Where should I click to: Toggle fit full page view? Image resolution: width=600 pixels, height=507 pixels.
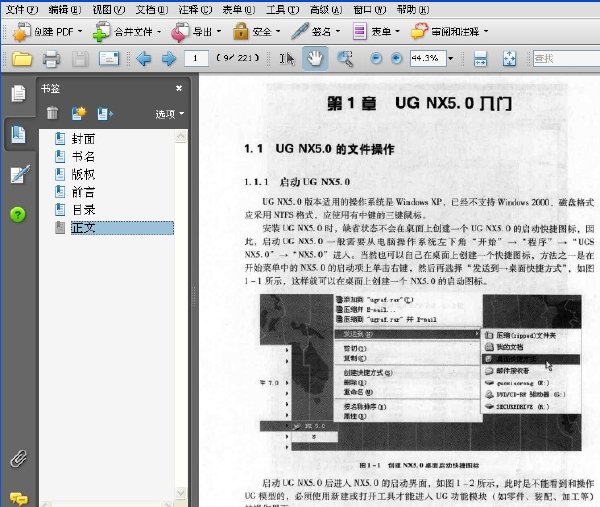point(509,59)
